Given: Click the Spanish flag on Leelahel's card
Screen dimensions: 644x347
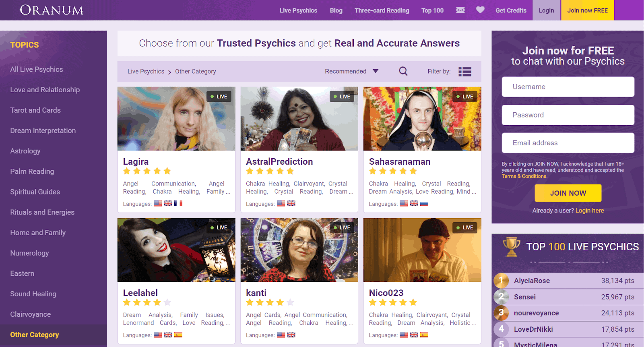Looking at the screenshot, I should 178,335.
